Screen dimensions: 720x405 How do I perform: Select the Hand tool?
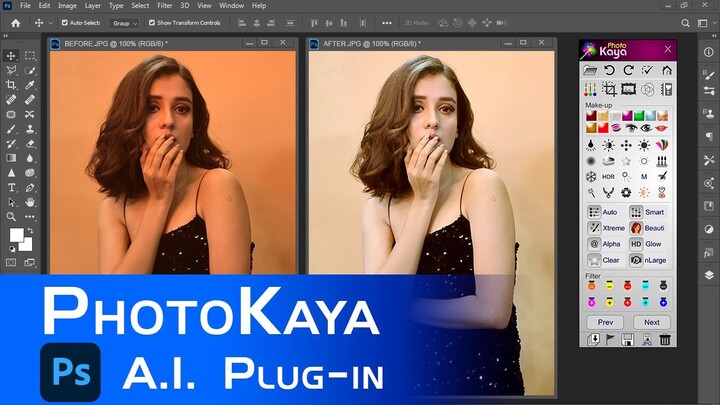pyautogui.click(x=30, y=202)
